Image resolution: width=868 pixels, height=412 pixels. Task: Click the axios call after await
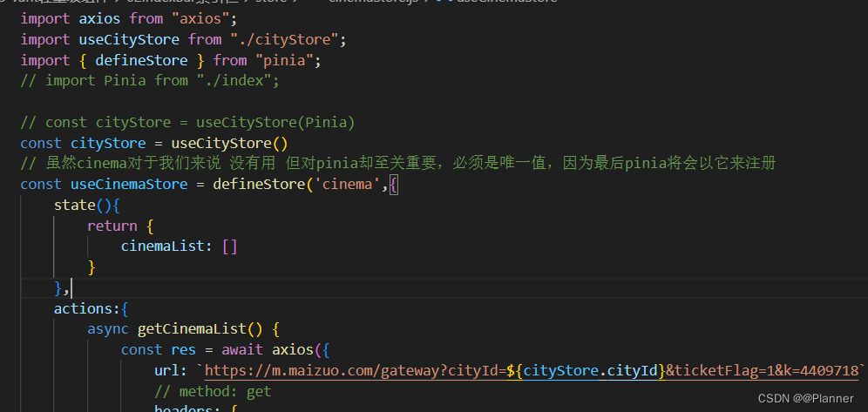tap(292, 349)
